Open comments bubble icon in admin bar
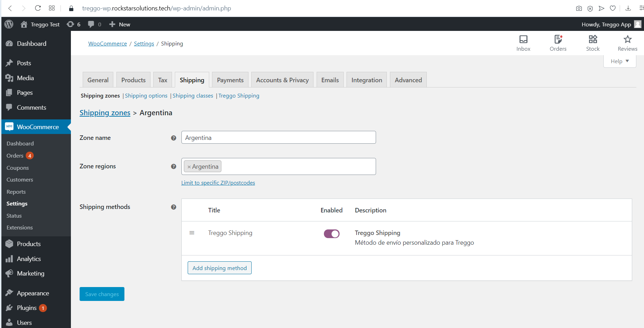Image resolution: width=644 pixels, height=328 pixels. (x=91, y=24)
